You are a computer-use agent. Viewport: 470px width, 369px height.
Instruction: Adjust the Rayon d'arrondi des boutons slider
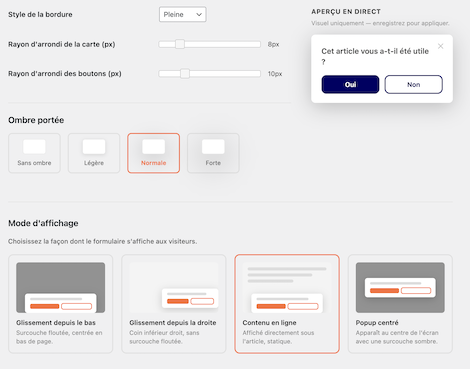[x=209, y=74]
